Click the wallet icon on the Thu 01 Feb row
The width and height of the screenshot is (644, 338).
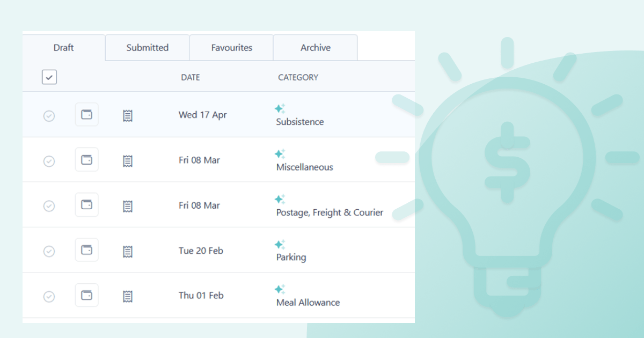coord(86,295)
